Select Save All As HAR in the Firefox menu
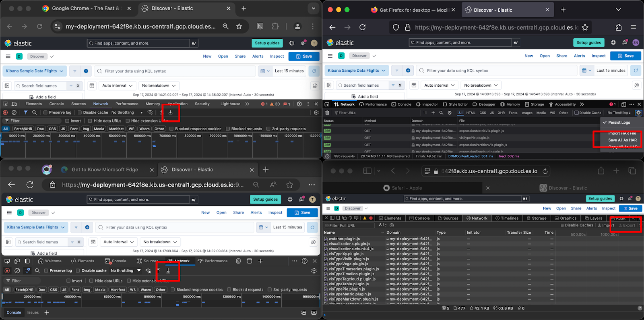Image resolution: width=644 pixels, height=320 pixels. (622, 140)
